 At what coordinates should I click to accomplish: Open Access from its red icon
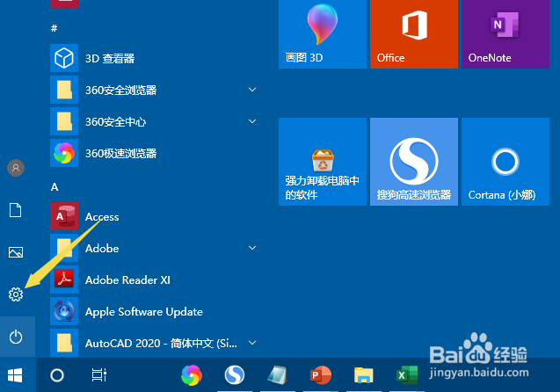(64, 216)
